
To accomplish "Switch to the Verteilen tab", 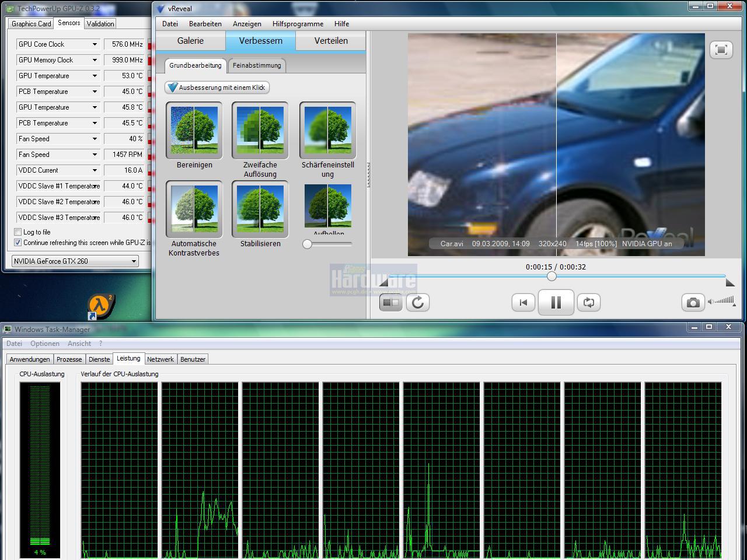I will pyautogui.click(x=331, y=41).
